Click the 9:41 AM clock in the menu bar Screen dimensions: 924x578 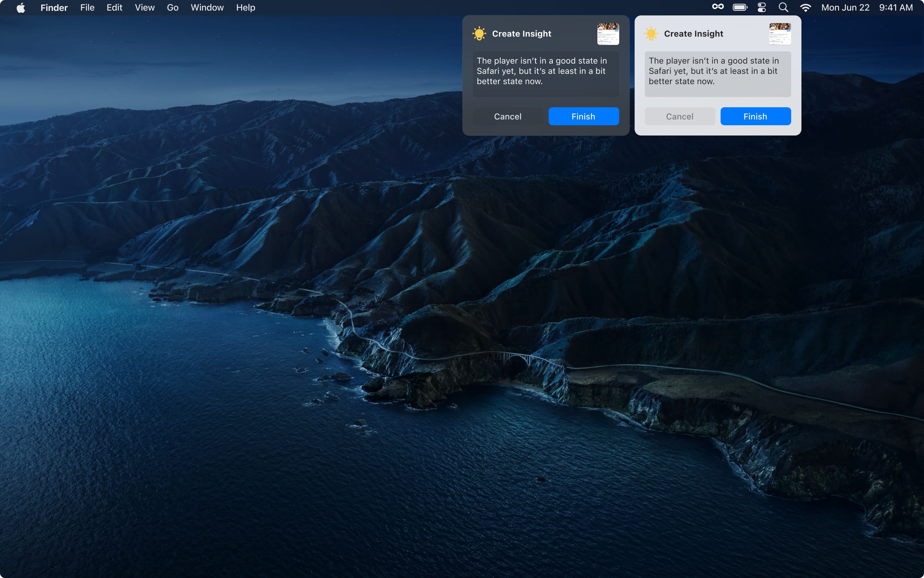896,8
